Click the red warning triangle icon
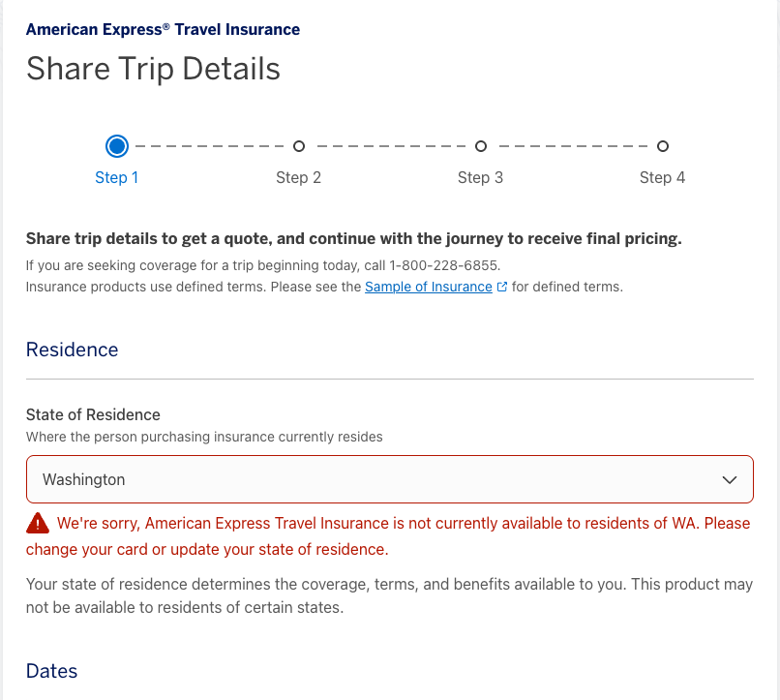 click(x=38, y=524)
